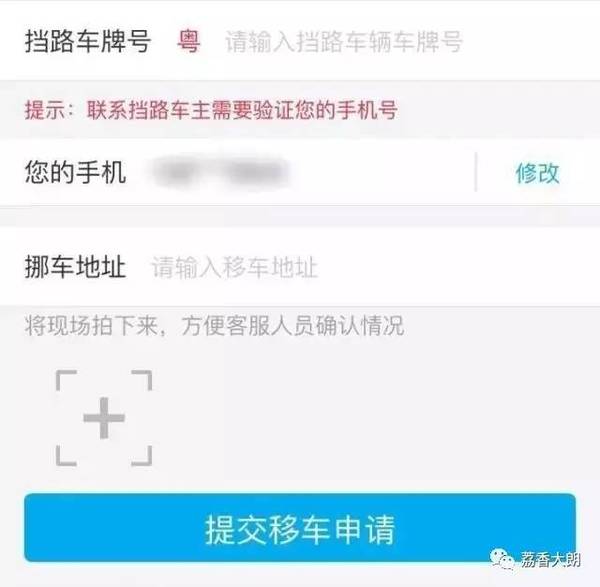Click the vertical divider left of 修改
600x587 pixels.
point(476,172)
